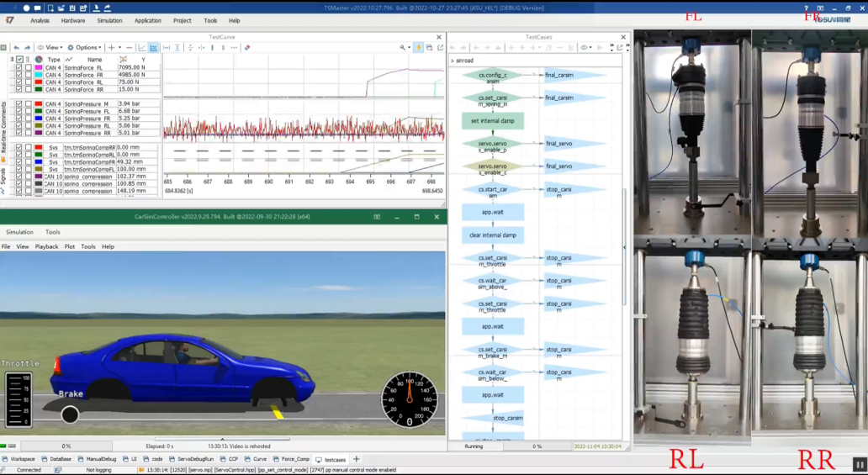Uncheck the SpringForce_FL signal checkbox
868x475 pixels.
coord(19,68)
